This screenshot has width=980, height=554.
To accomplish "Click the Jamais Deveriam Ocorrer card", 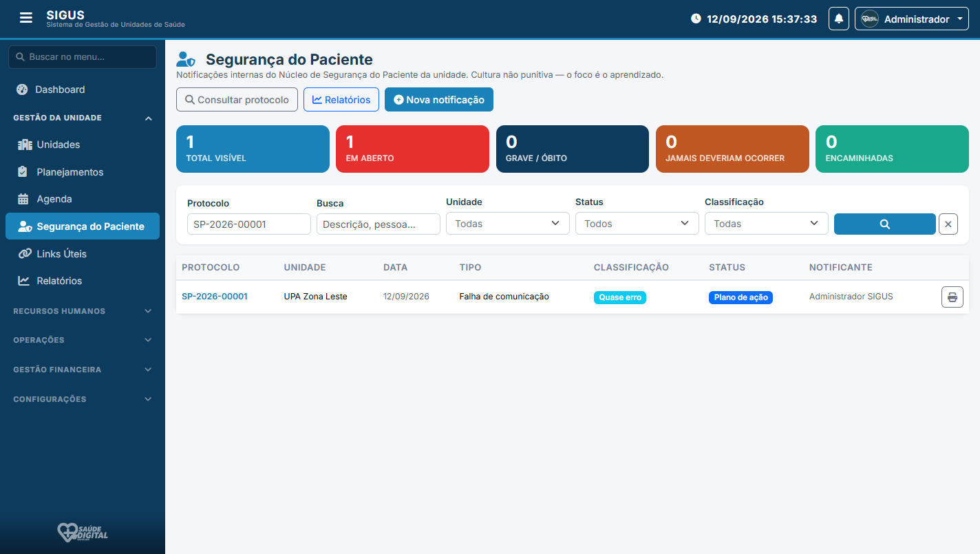I will click(x=732, y=149).
